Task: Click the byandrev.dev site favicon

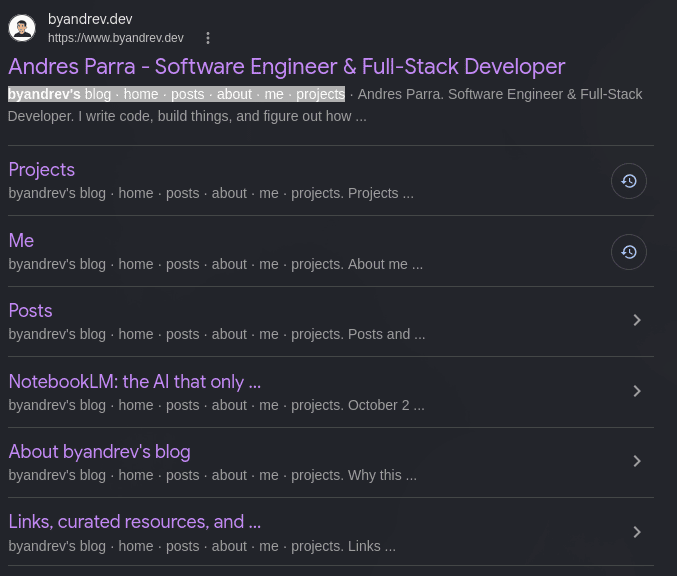Action: 22,28
